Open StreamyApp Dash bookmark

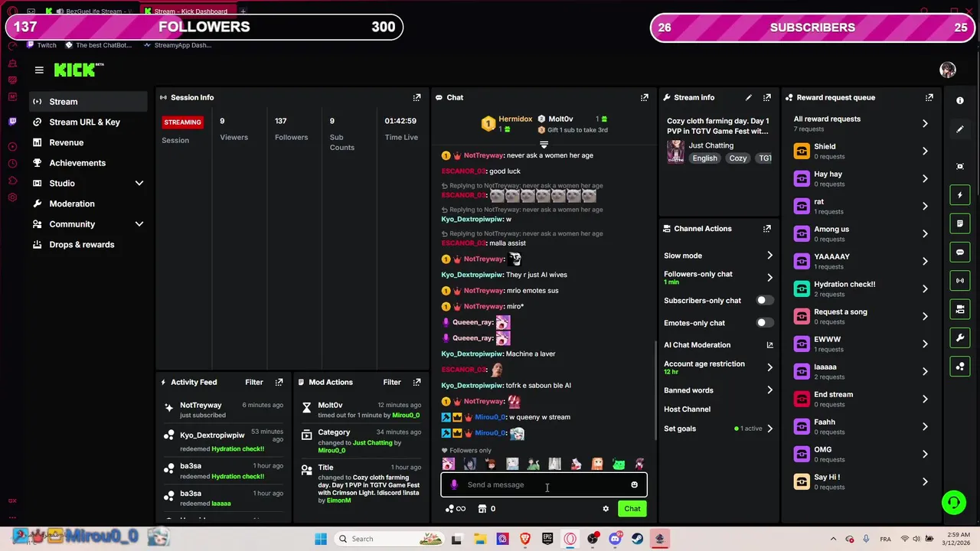(177, 45)
